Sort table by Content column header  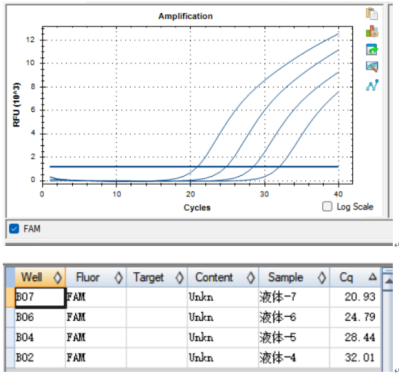click(223, 277)
